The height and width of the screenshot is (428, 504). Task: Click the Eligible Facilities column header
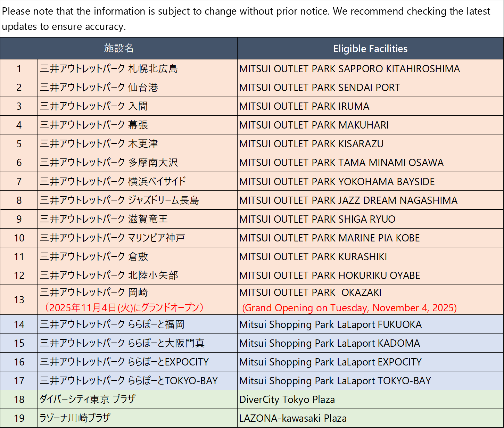coord(370,48)
